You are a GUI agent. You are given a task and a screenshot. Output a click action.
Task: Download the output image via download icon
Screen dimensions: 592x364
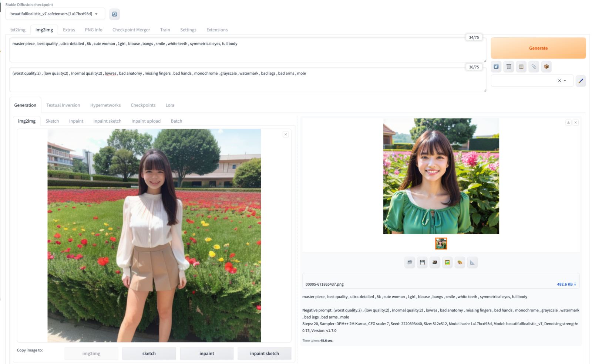(x=568, y=122)
